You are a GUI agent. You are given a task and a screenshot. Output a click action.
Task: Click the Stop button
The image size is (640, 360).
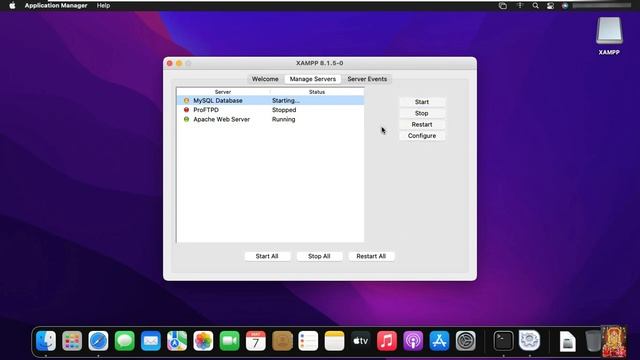(x=422, y=113)
